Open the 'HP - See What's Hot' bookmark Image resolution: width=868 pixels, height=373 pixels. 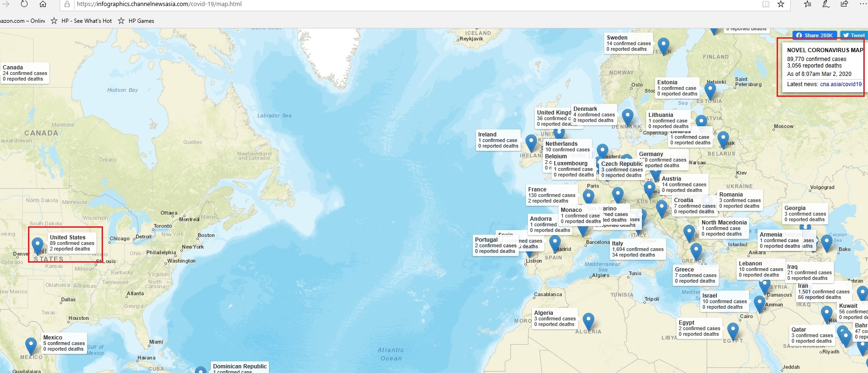pyautogui.click(x=82, y=21)
